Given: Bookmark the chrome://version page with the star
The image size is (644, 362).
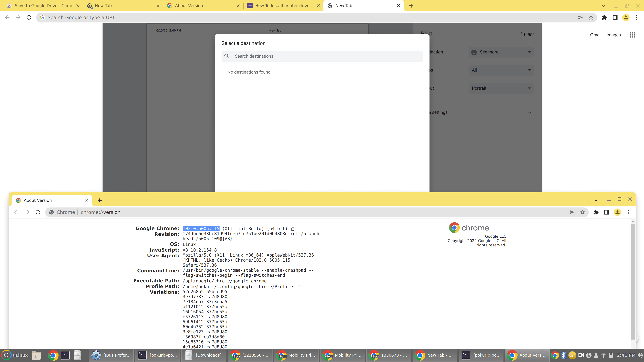Looking at the screenshot, I should (582, 212).
